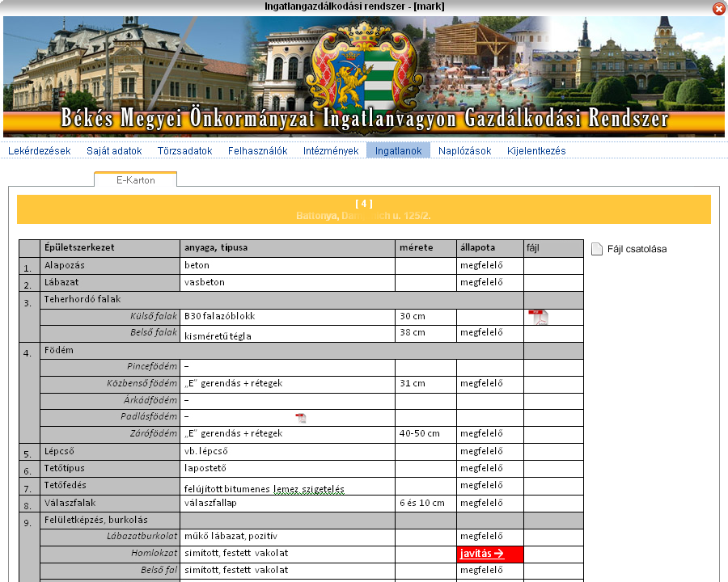Viewport: 728px width, 582px height.
Task: Open the small PDF icon in Padlásfödém row
Action: [x=301, y=418]
